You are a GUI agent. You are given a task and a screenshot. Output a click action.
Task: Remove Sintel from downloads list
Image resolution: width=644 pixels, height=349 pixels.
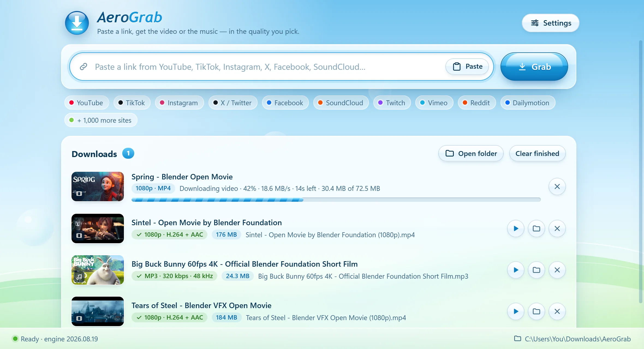557,228
